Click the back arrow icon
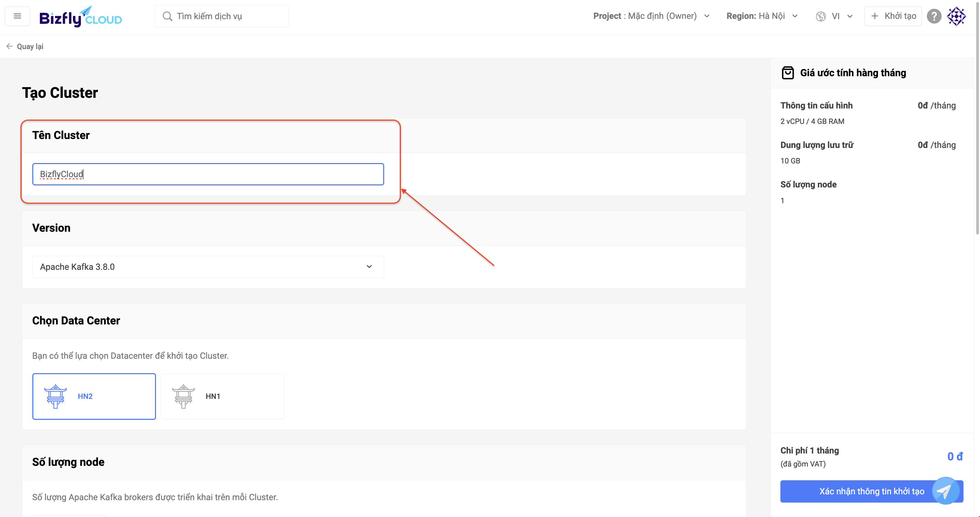This screenshot has width=980, height=517. [10, 46]
